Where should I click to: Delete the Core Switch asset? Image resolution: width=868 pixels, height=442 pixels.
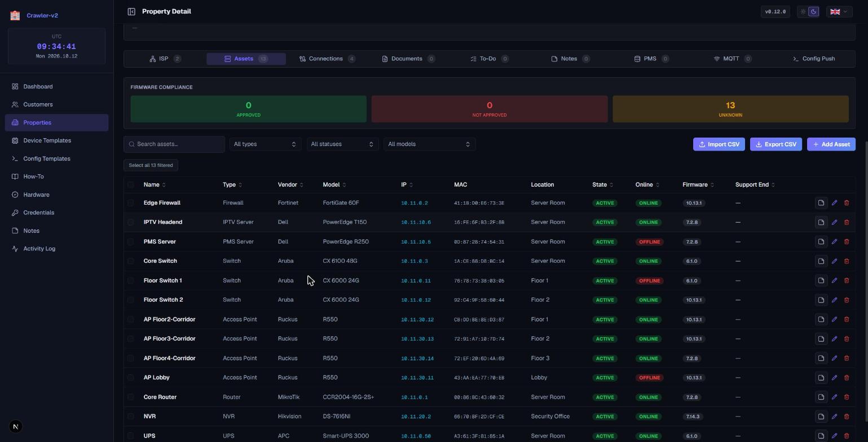click(x=847, y=261)
